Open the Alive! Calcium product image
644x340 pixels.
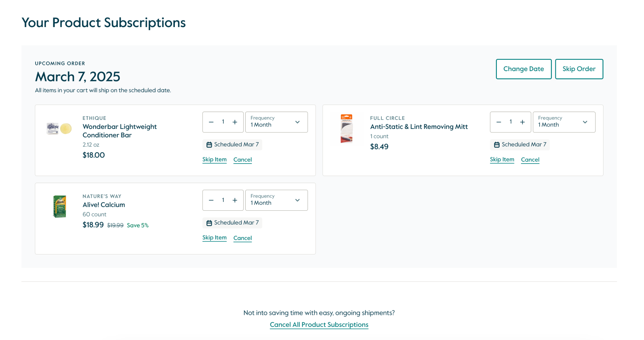point(59,206)
